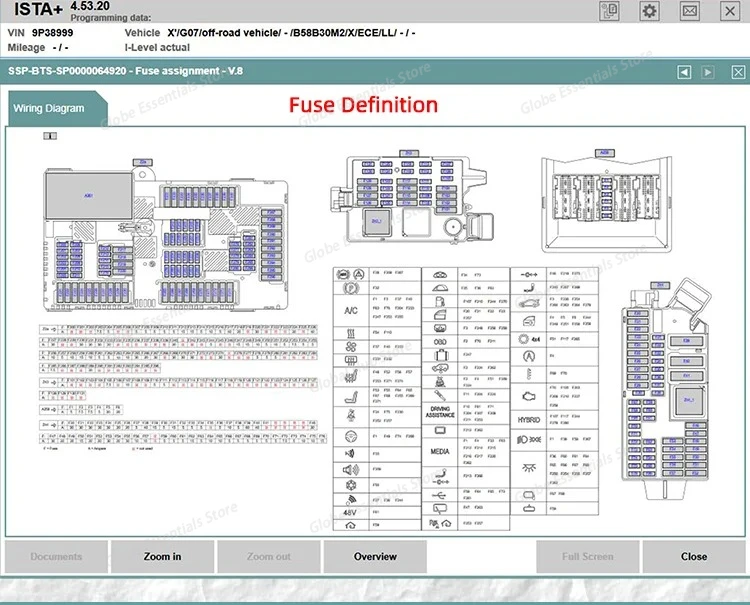
Task: Click the Overview button
Action: point(375,557)
